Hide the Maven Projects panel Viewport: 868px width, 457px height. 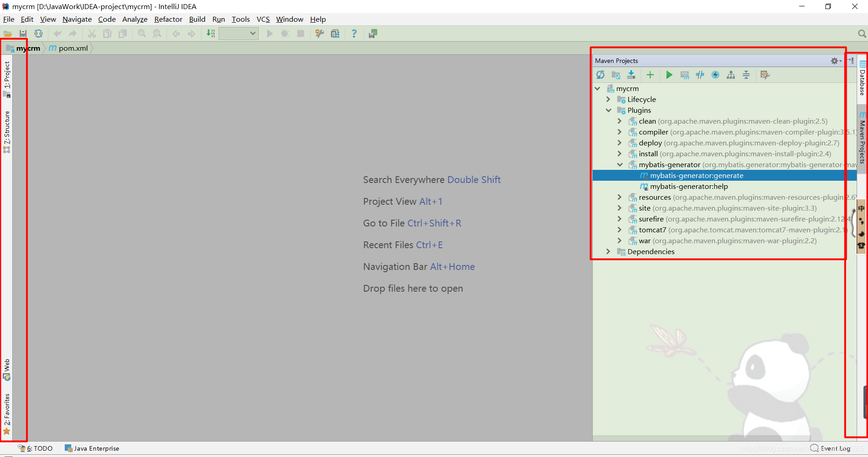(850, 60)
